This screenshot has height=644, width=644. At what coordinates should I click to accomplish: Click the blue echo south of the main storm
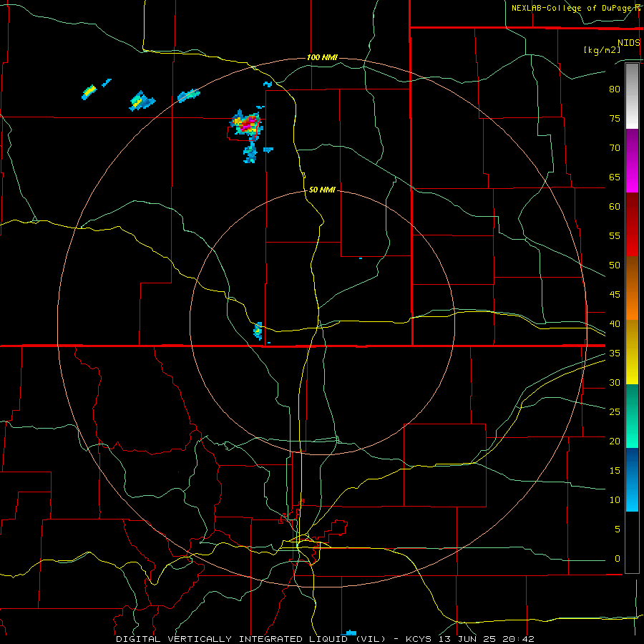[250, 153]
